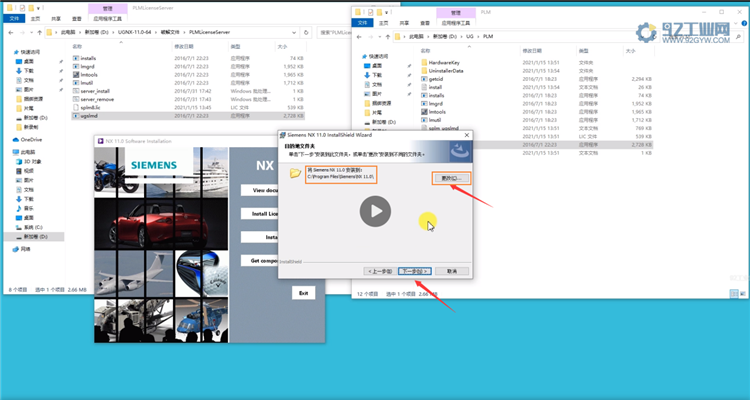Screen dimensions: 750x400
Task: Click the 取消 (Cancel) button in the wizard
Action: click(x=452, y=271)
